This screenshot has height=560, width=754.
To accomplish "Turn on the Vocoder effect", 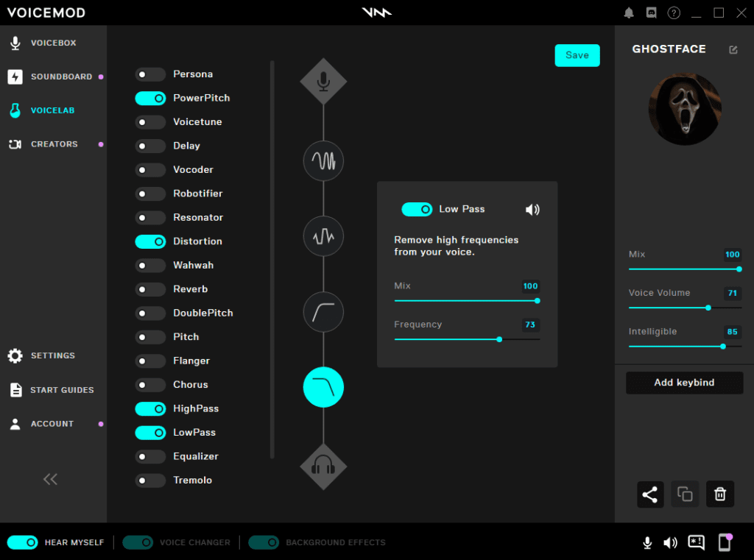I will click(150, 170).
